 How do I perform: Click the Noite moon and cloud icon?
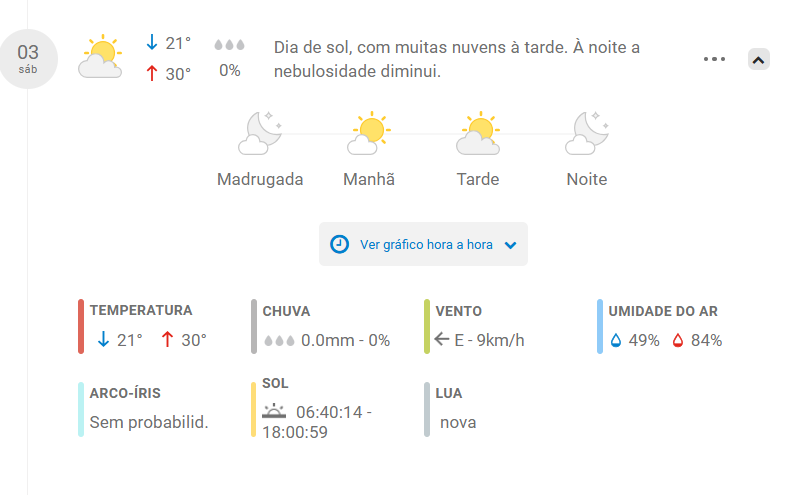coord(587,133)
